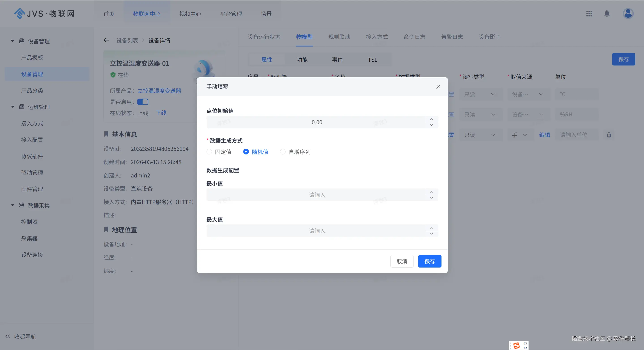644x350 pixels.
Task: Collapse the 数据采集 sidebar group
Action: (x=13, y=205)
